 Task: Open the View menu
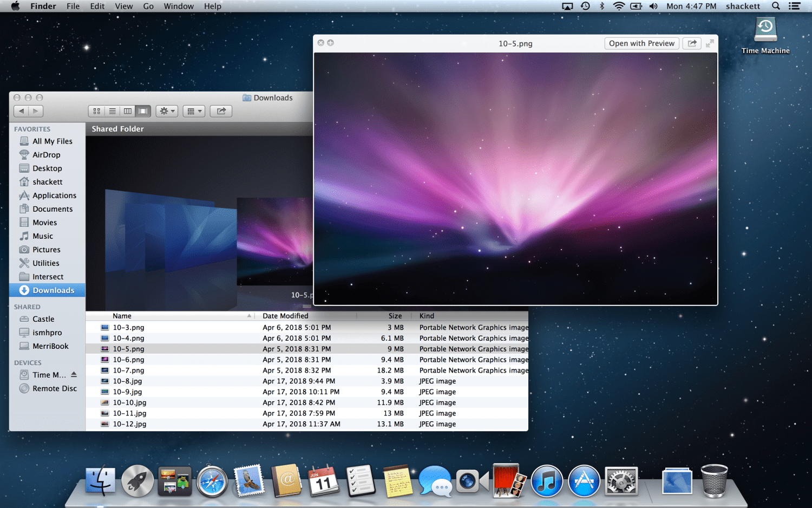tap(123, 6)
